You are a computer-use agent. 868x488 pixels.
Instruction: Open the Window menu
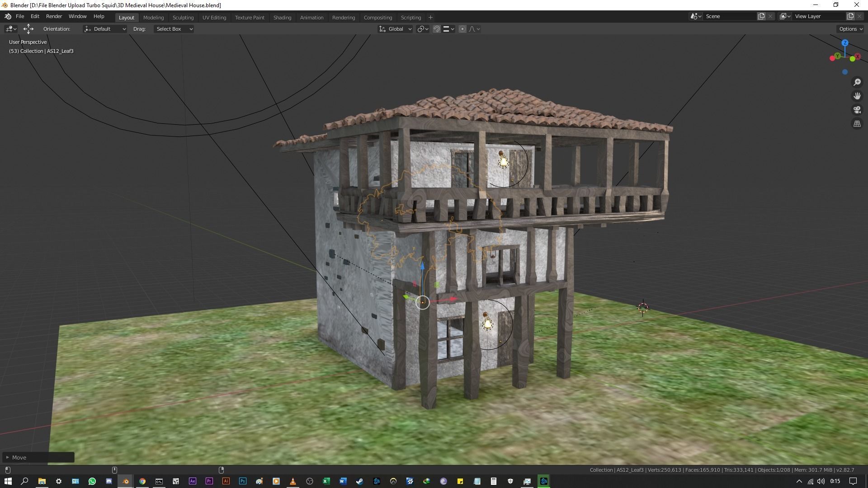(77, 16)
